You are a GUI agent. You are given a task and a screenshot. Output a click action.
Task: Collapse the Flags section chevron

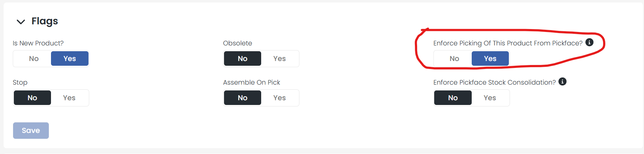[21, 22]
